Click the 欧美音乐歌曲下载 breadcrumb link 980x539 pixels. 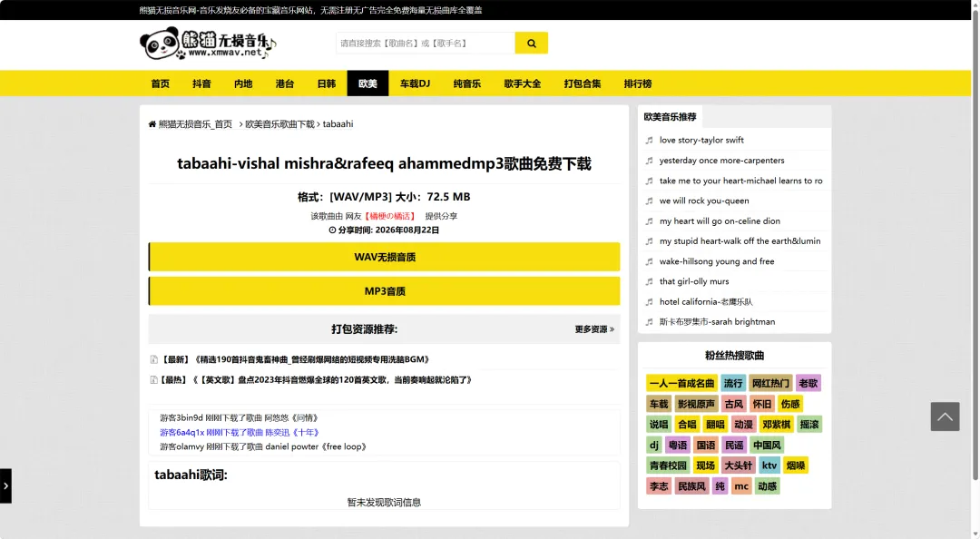(279, 123)
